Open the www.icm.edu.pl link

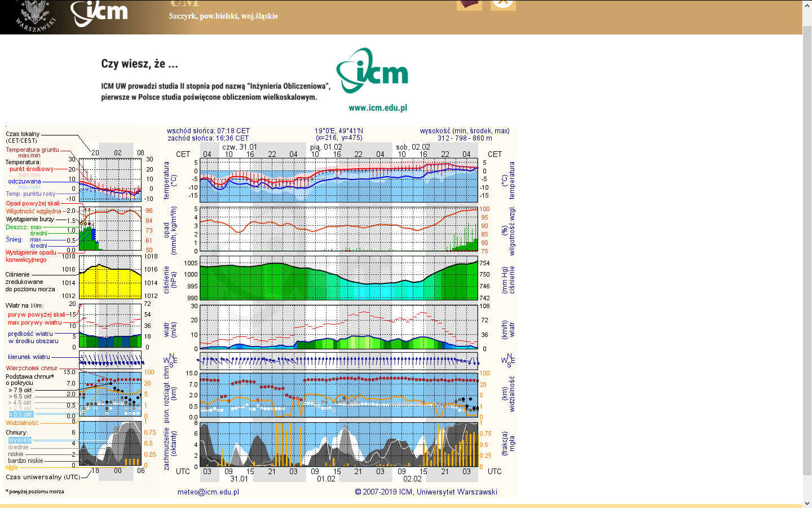point(378,108)
